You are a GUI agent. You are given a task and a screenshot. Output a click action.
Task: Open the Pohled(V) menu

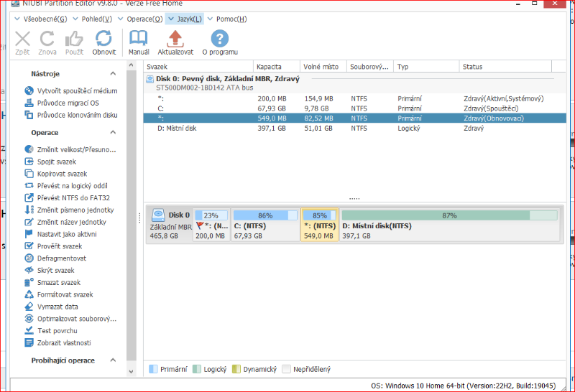coord(93,19)
